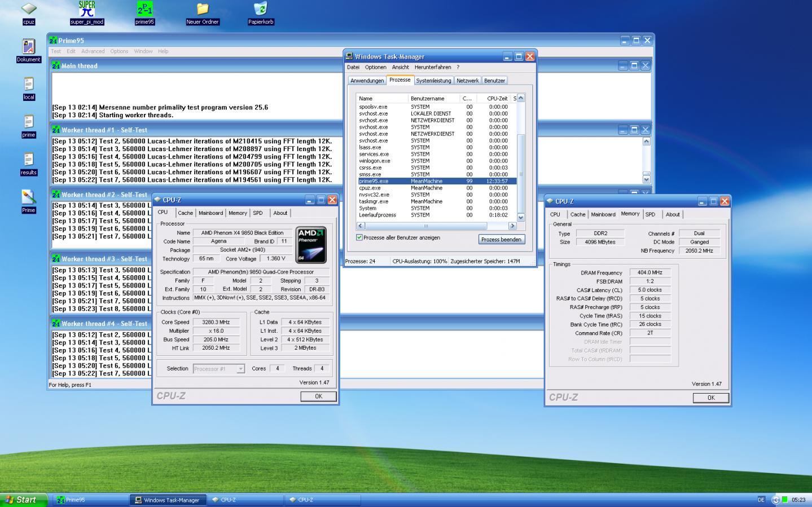The height and width of the screenshot is (507, 812).
Task: Open the Options menu in Prime95
Action: (119, 51)
